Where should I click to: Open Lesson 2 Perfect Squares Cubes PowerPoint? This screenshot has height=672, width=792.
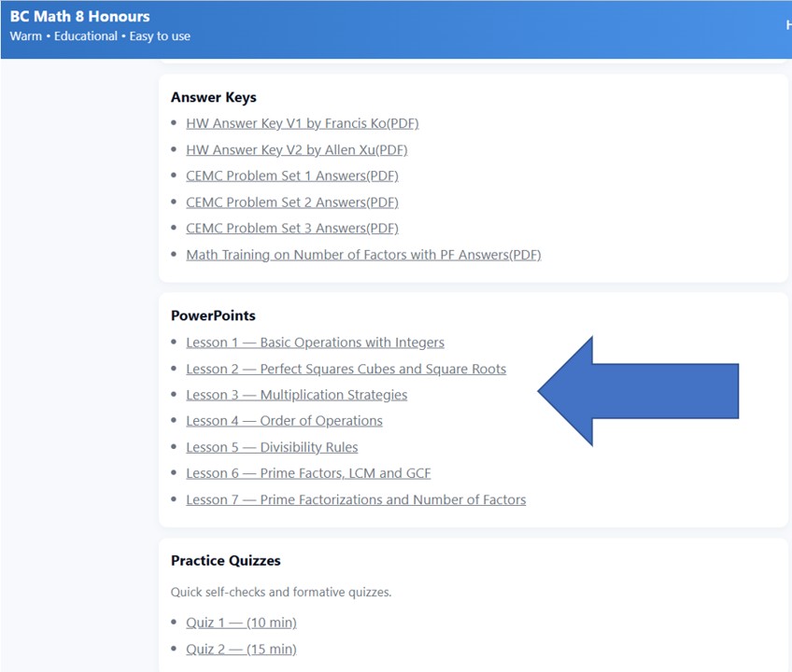tap(346, 369)
